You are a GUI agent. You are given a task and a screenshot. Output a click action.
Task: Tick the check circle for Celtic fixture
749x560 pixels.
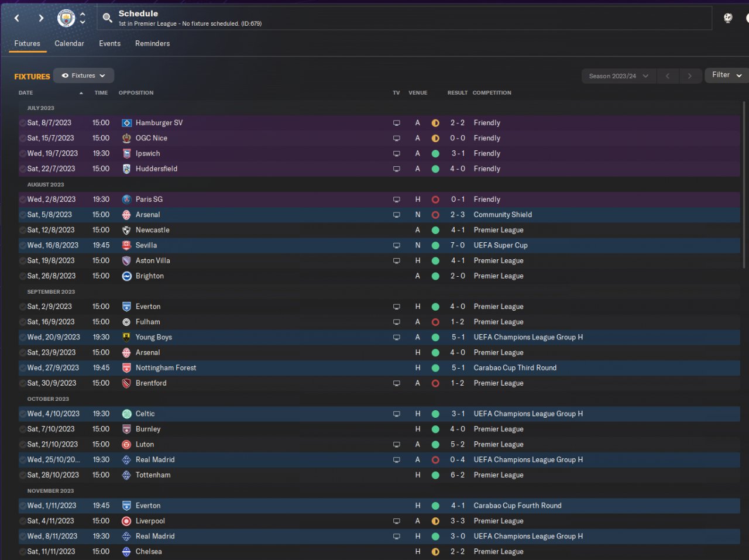coord(22,414)
